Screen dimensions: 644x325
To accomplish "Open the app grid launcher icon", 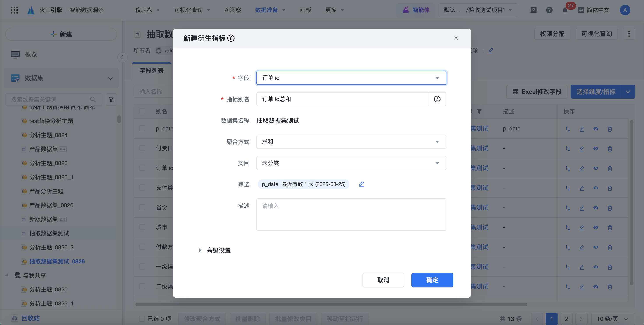I will (x=14, y=10).
